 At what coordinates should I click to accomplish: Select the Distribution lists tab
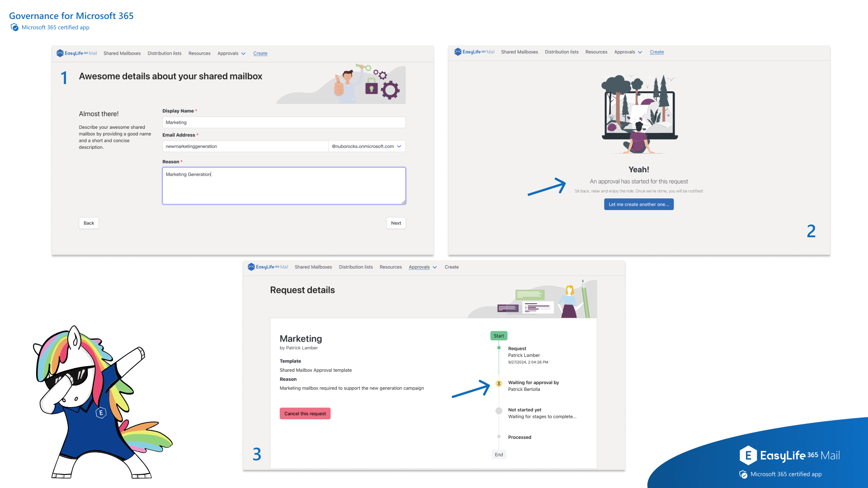pos(165,53)
